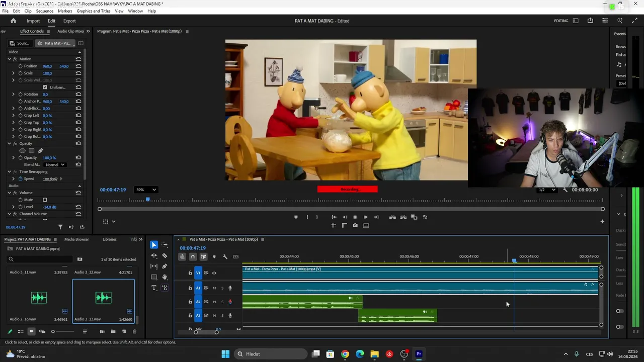Expand the Level property under Volume
The height and width of the screenshot is (362, 644).
tap(14, 207)
